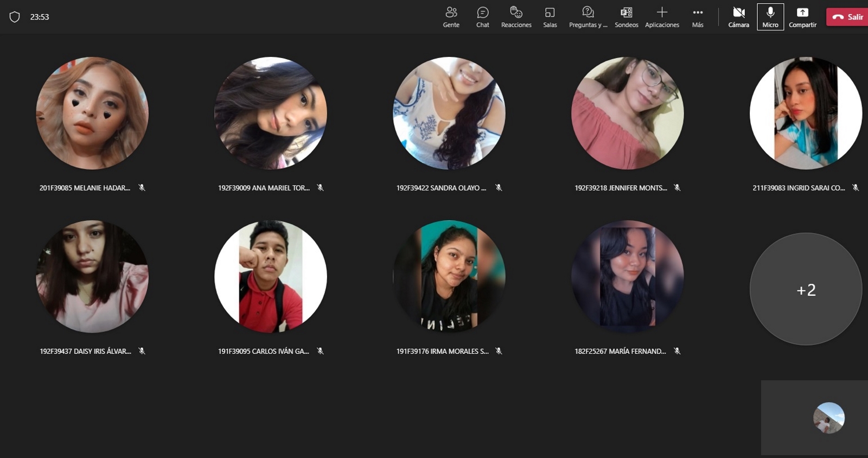Add Aplicaciones to the meeting
Screen dimensions: 868x458
point(662,17)
